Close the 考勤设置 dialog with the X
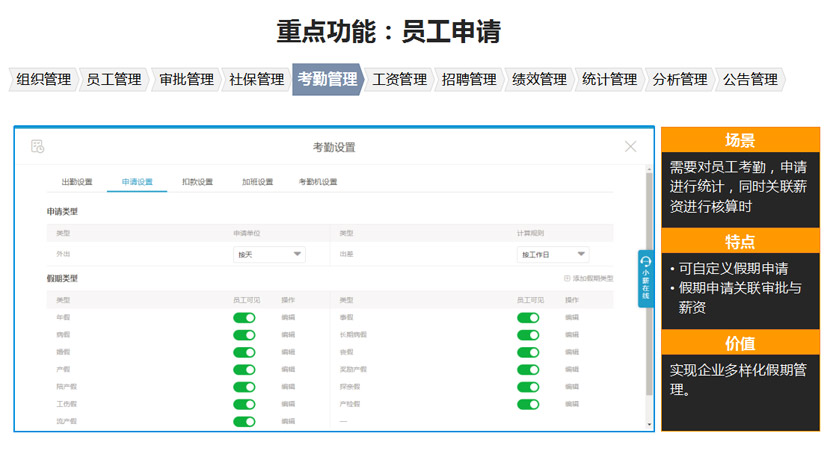838x450 pixels. coord(630,147)
